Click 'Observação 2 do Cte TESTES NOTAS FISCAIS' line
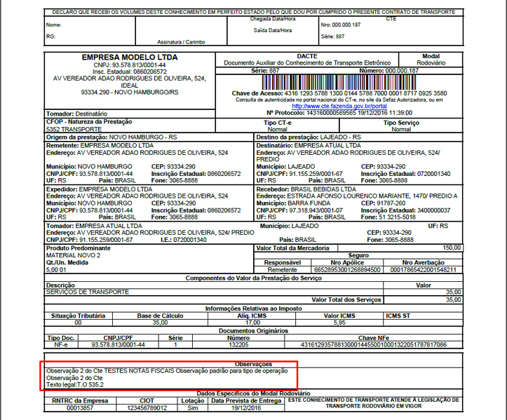The height and width of the screenshot is (420, 507). (x=167, y=371)
